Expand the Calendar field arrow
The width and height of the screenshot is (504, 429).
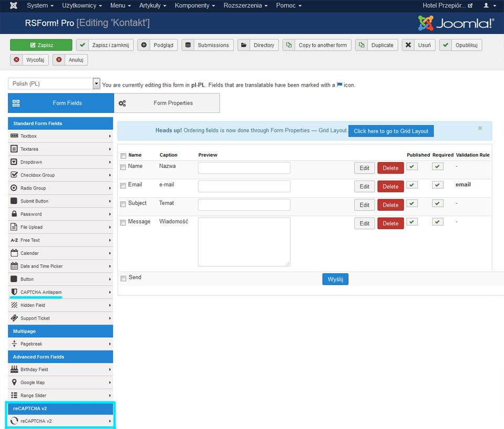pos(110,253)
